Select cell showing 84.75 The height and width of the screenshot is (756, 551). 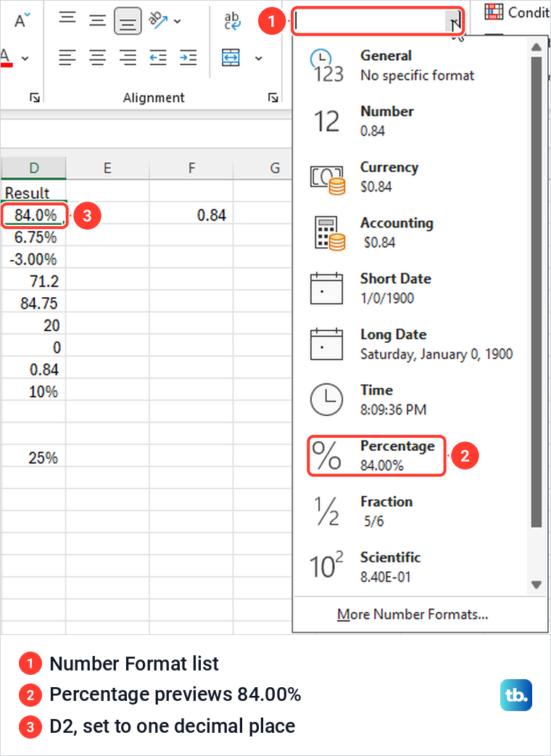pyautogui.click(x=33, y=303)
